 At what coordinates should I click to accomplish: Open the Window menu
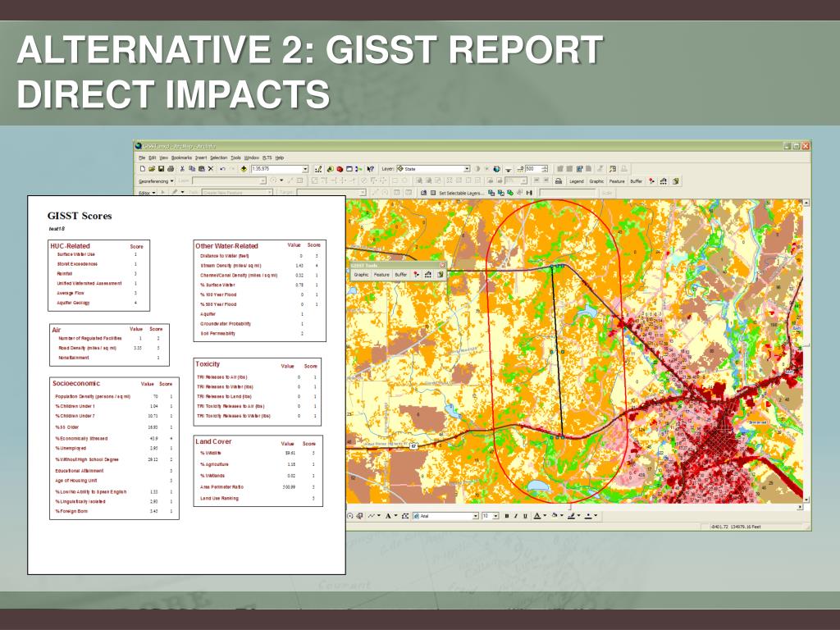(252, 157)
